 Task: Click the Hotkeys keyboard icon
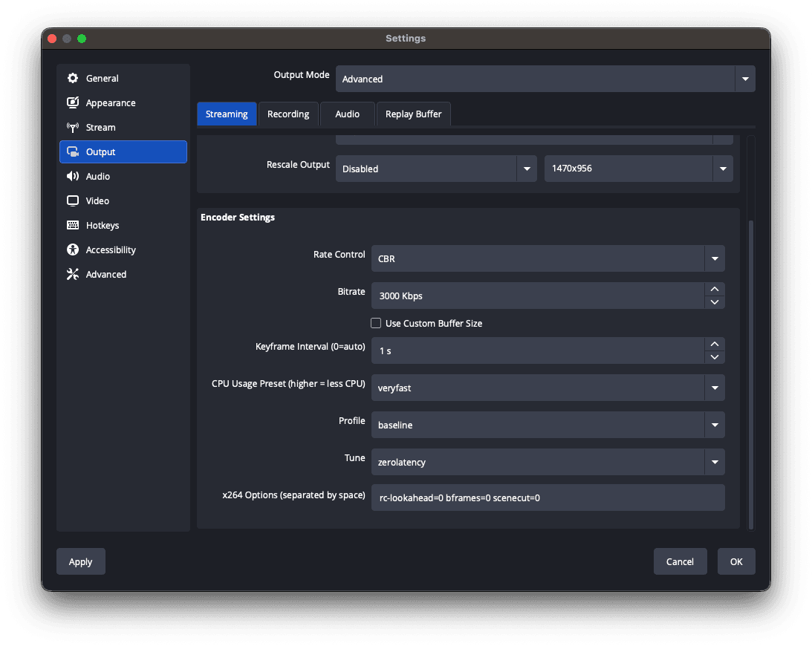coord(73,226)
